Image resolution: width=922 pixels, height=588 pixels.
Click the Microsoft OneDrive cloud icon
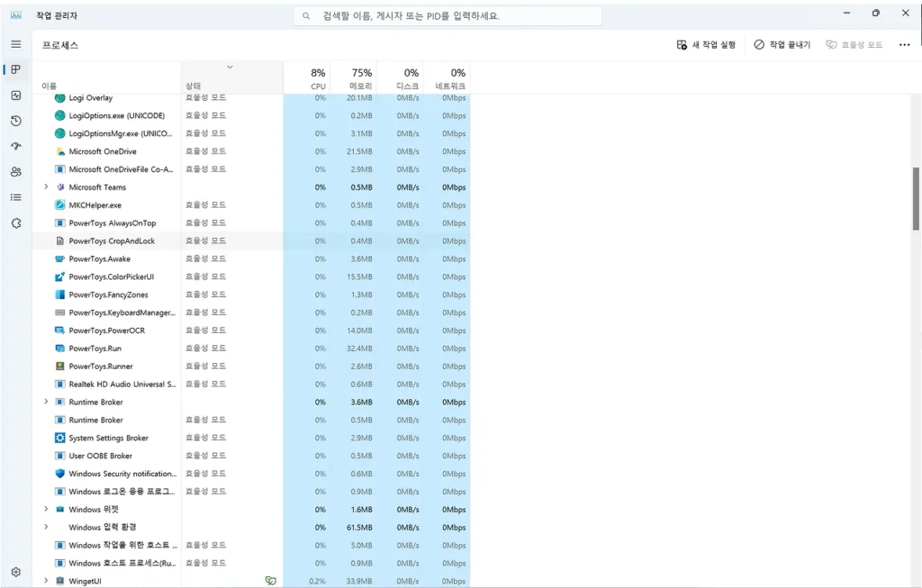click(x=60, y=151)
